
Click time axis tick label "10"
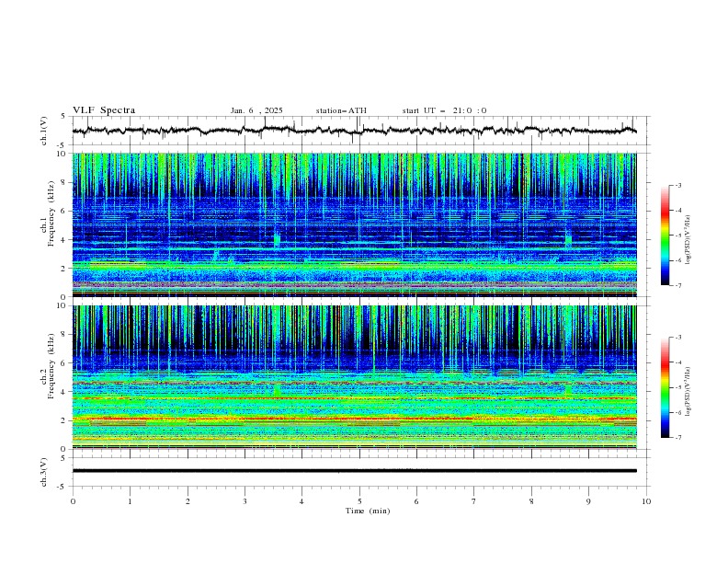pos(646,501)
